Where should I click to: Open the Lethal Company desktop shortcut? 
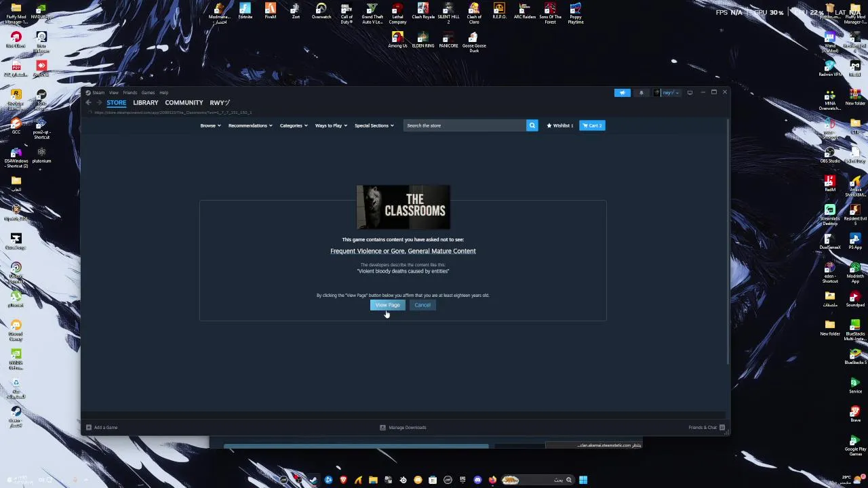pyautogui.click(x=397, y=13)
